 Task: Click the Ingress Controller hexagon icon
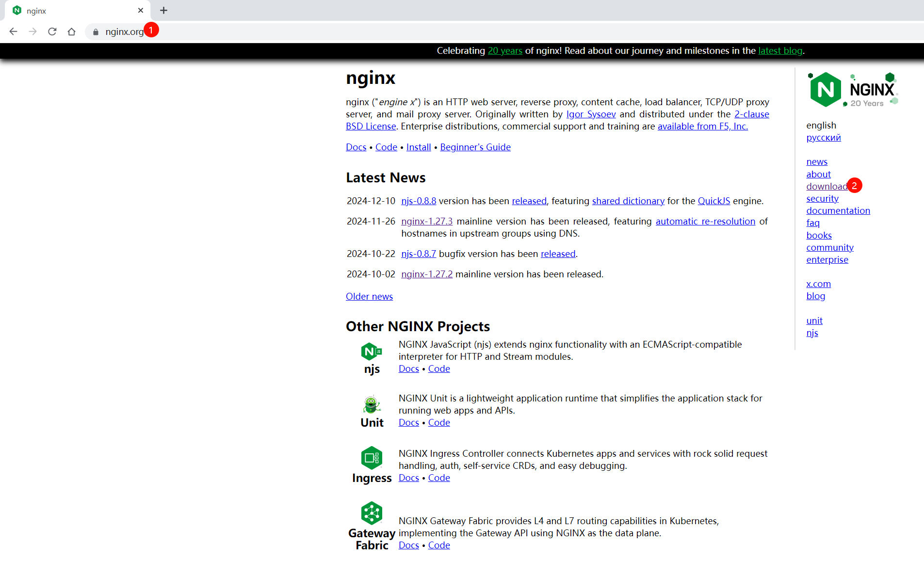coord(372,458)
